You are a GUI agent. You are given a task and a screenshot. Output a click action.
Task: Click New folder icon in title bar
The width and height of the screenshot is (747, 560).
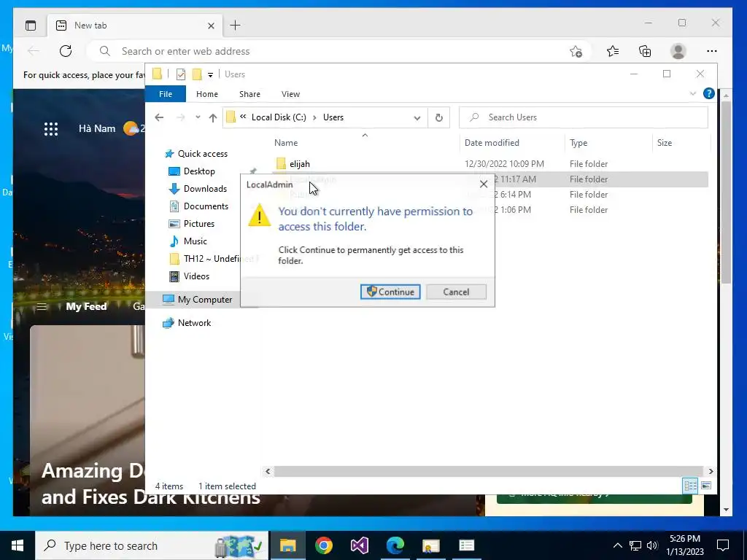coord(197,74)
